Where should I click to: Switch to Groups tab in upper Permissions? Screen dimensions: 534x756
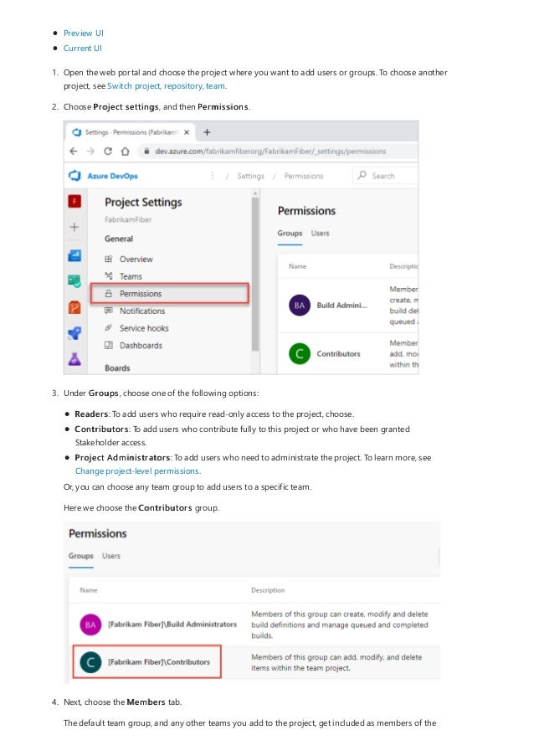[290, 234]
